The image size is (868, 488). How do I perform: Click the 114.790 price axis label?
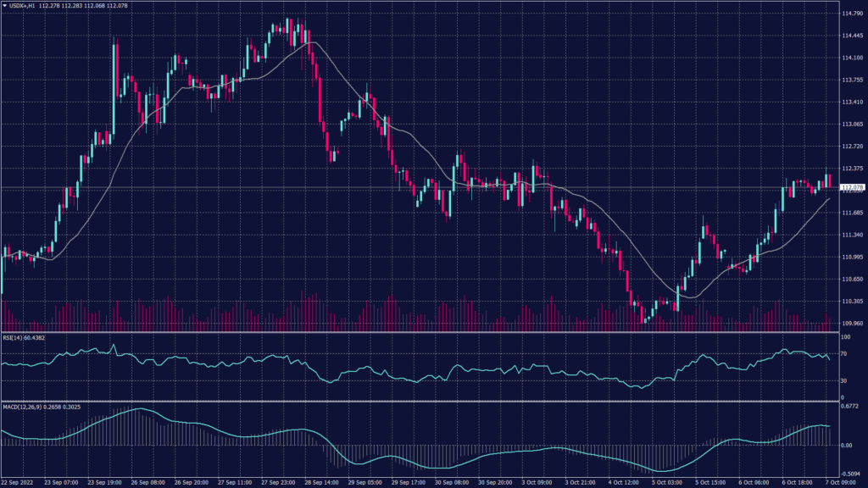(851, 14)
